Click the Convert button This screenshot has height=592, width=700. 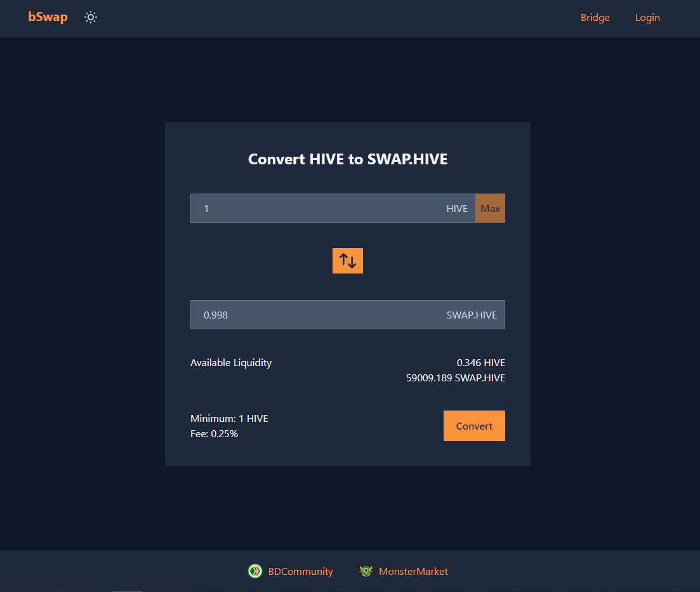[x=474, y=426]
